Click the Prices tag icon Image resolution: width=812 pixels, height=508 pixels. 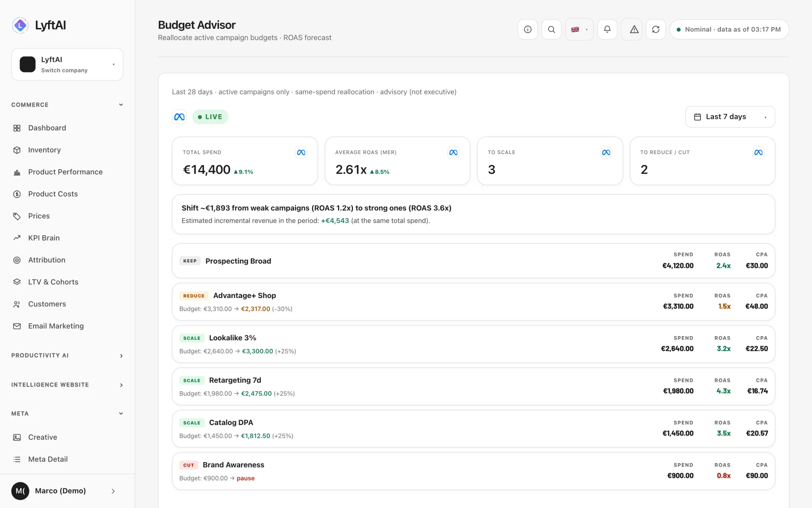[17, 216]
